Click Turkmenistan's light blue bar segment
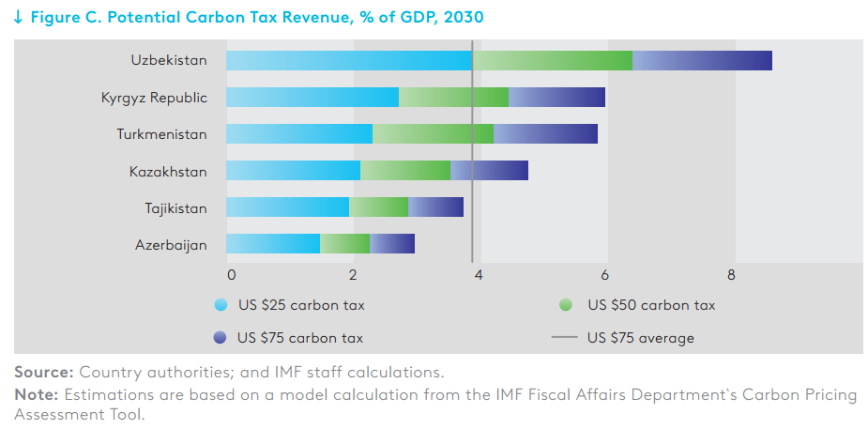 (299, 134)
